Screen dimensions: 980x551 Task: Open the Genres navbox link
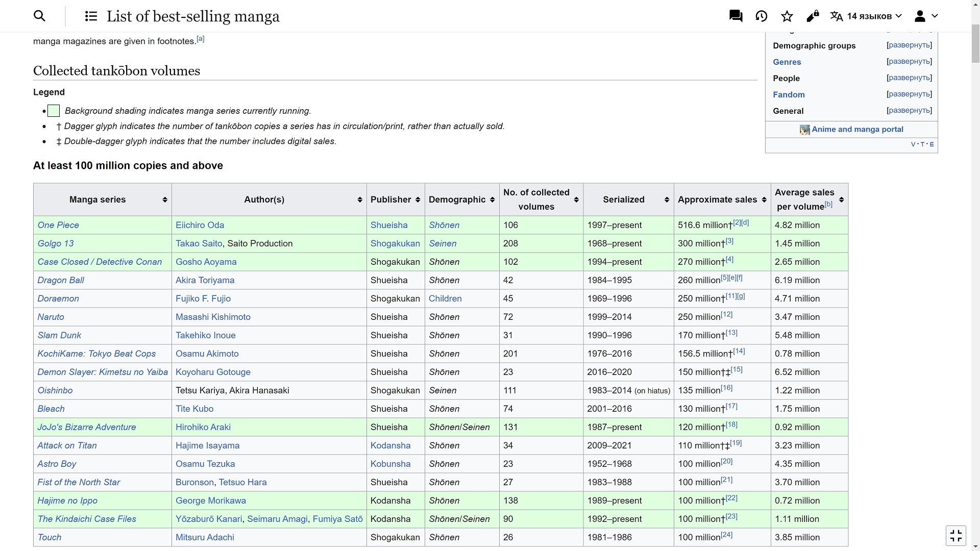[x=787, y=62]
